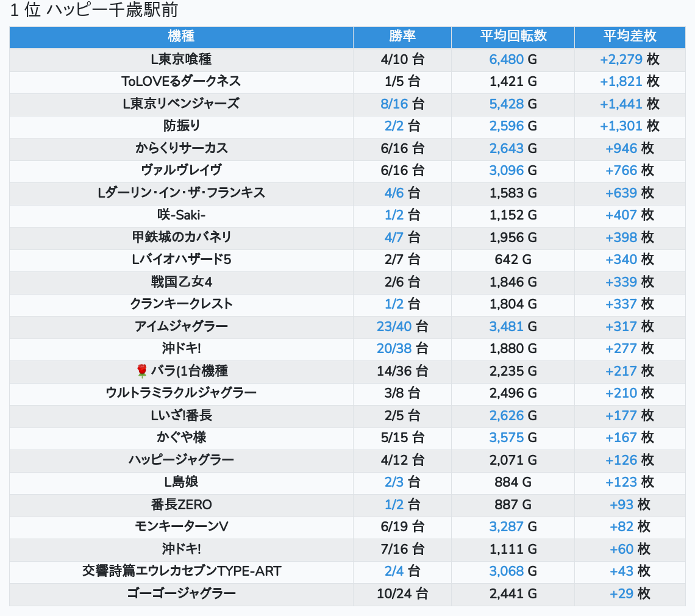Select '甲鉄城のカバネリ' in the table

point(181,237)
